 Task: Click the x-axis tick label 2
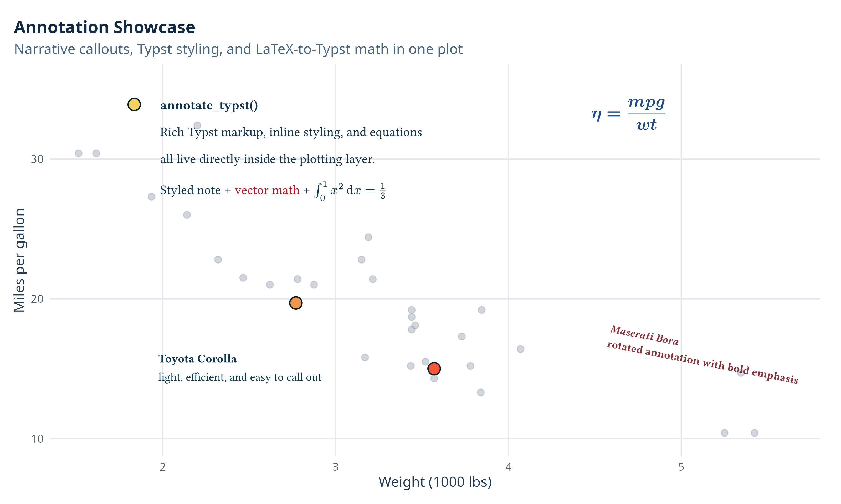(x=162, y=467)
